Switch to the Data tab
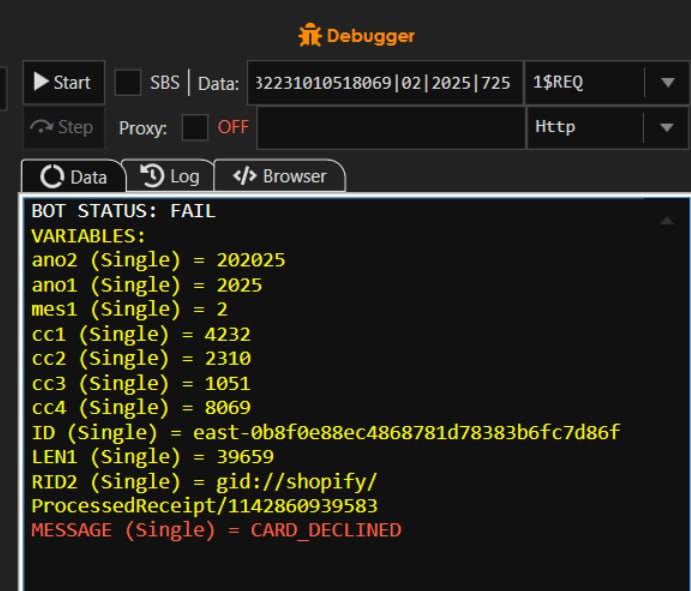The width and height of the screenshot is (691, 591). [x=72, y=176]
